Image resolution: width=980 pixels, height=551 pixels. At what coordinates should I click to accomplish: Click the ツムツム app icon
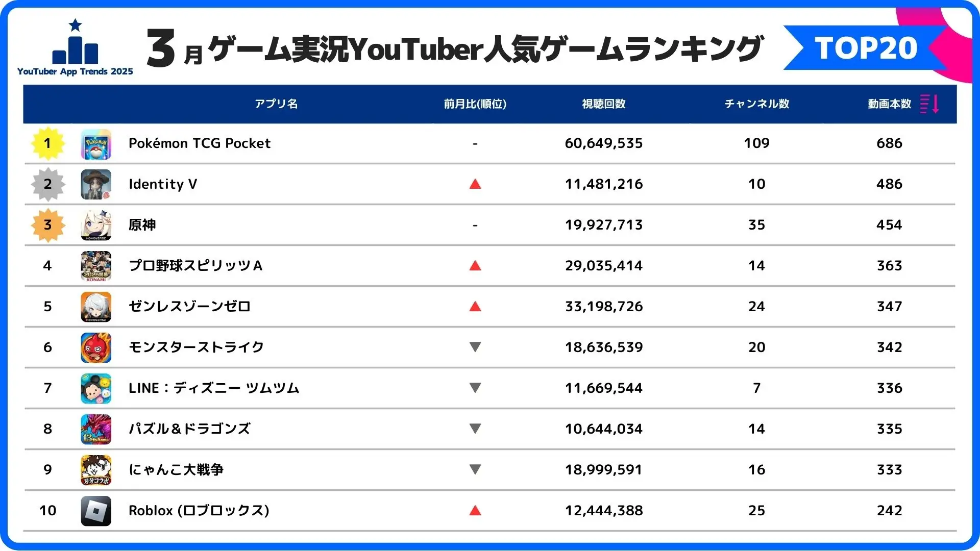pos(96,389)
